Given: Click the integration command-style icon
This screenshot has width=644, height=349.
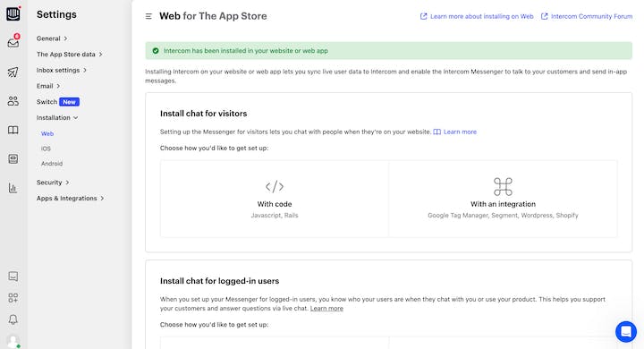Looking at the screenshot, I should pyautogui.click(x=503, y=187).
